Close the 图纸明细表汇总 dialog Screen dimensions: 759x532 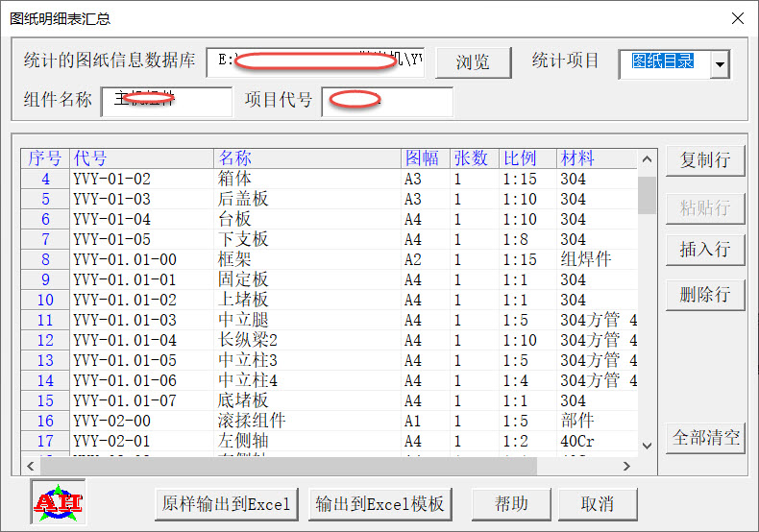click(738, 18)
